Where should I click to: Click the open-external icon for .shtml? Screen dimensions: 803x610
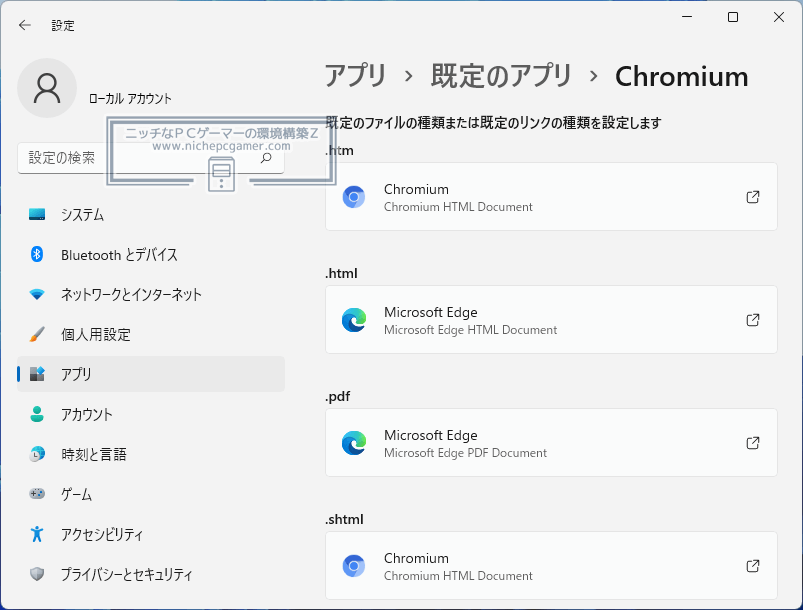(x=753, y=565)
